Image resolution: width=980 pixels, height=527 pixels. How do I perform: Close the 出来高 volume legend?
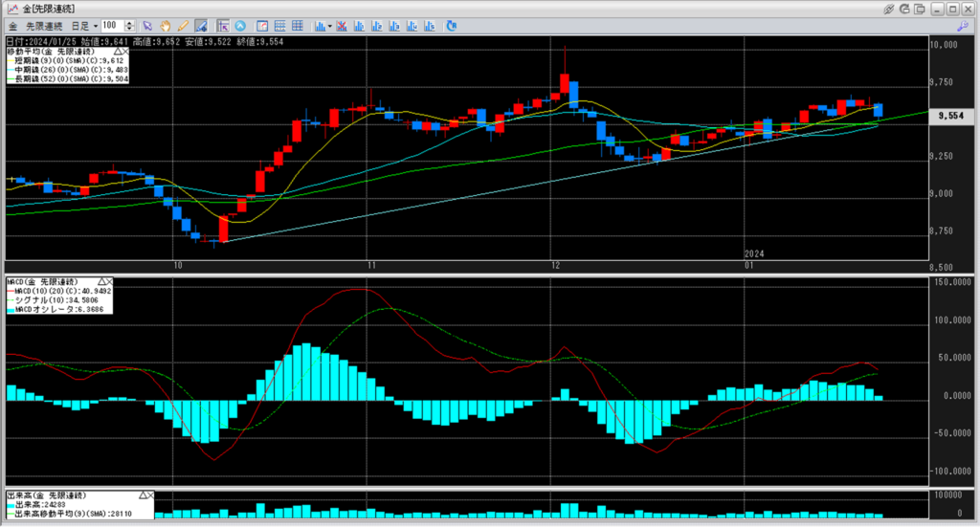[149, 495]
